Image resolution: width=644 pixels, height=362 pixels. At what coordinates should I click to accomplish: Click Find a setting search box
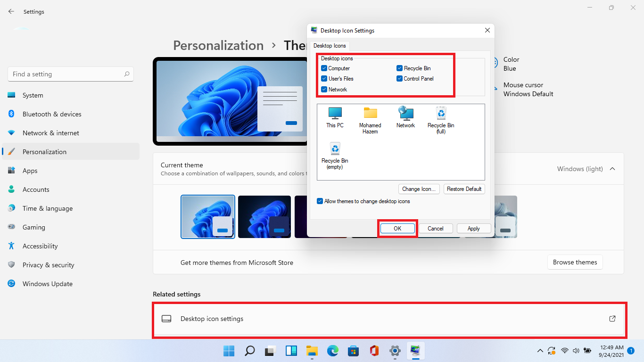[x=71, y=74]
